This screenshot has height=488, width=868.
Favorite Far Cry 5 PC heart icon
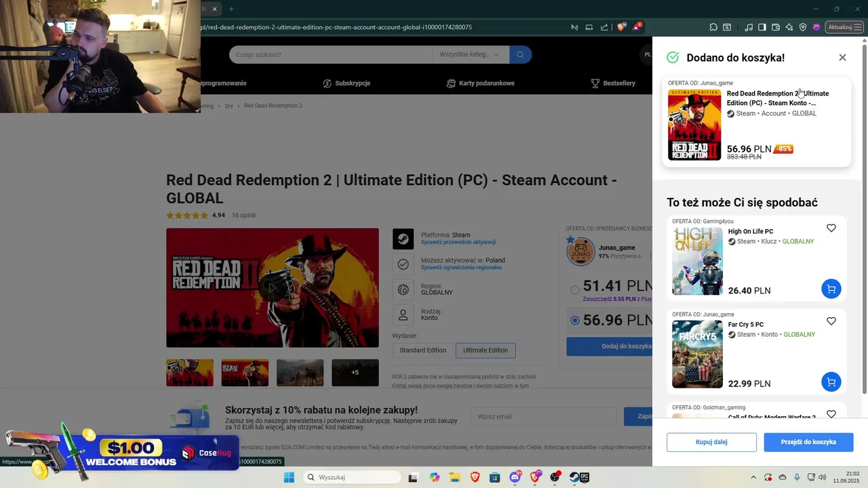point(831,321)
